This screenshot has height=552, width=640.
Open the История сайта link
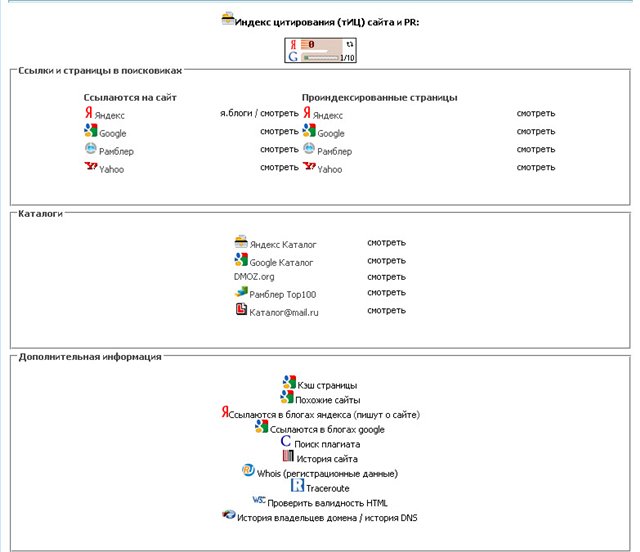(x=327, y=459)
